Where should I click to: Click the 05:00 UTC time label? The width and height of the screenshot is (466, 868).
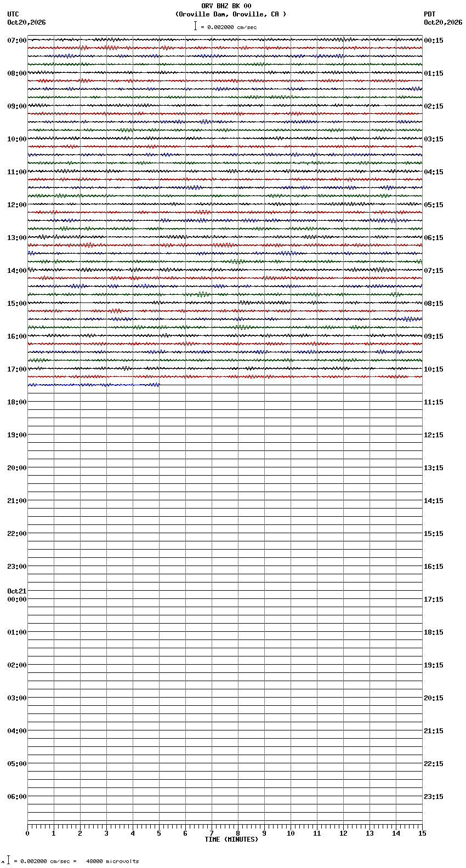point(17,764)
